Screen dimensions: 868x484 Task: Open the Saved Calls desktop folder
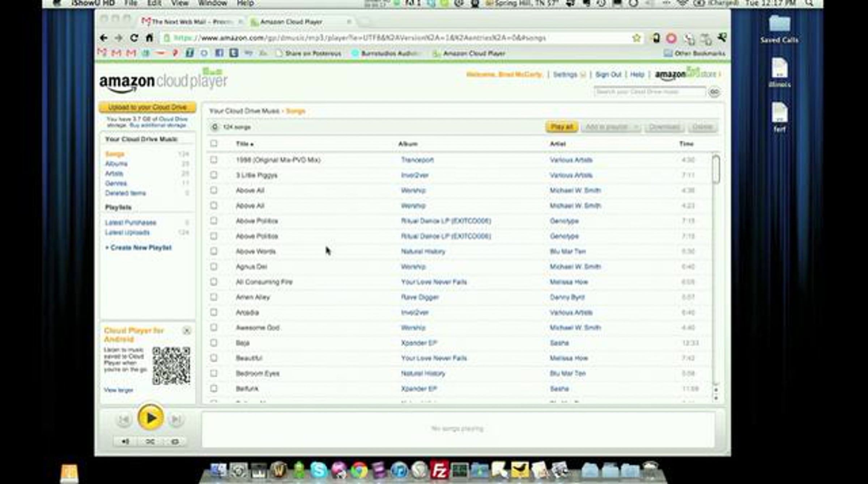[x=779, y=29]
